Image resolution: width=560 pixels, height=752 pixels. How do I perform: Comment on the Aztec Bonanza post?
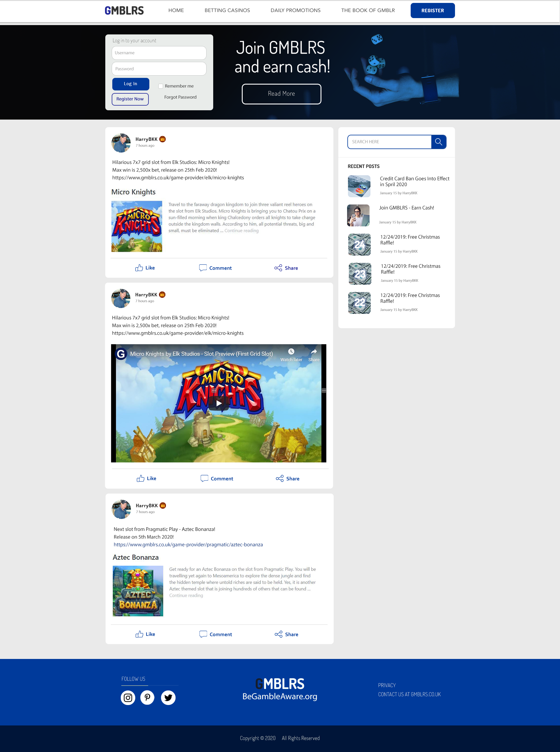[x=216, y=634]
